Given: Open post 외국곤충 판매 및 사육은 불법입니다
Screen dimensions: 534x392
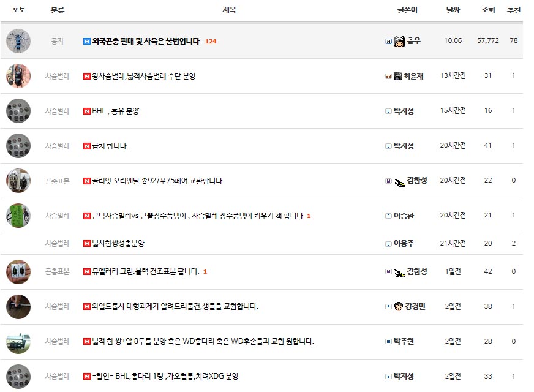Looking at the screenshot, I should click(x=146, y=41).
